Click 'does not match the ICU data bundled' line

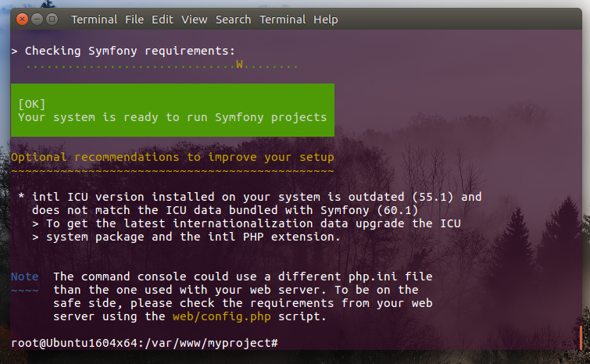[x=224, y=210]
